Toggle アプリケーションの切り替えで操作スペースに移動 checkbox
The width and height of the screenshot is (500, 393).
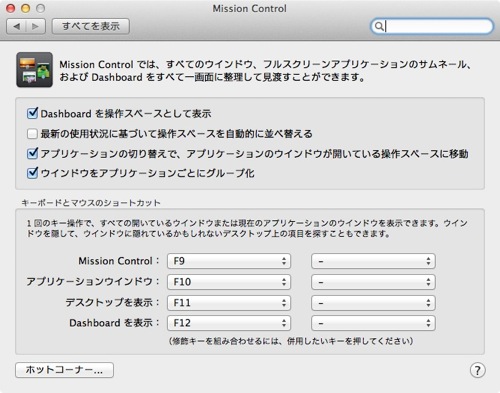32,153
